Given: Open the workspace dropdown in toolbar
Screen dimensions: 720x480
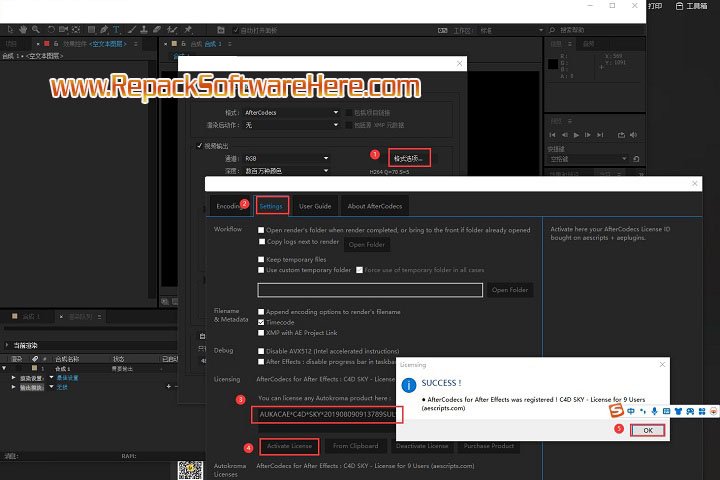Looking at the screenshot, I should 511,30.
